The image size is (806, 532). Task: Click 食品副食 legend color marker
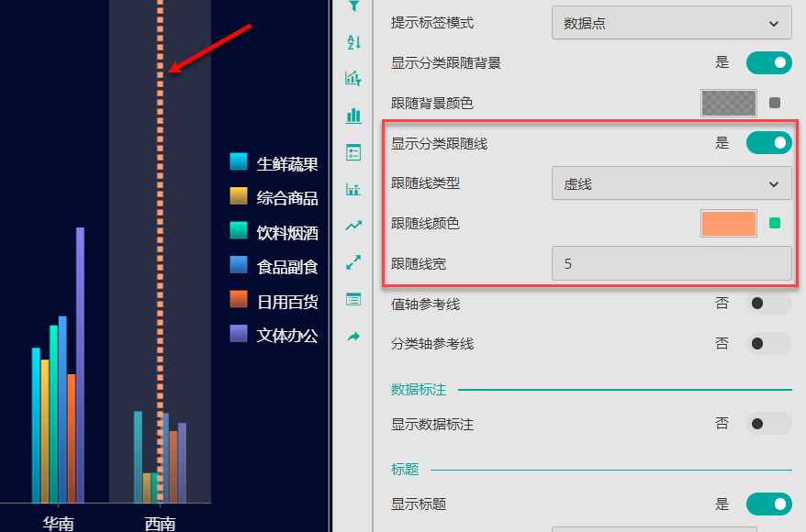[x=239, y=264]
